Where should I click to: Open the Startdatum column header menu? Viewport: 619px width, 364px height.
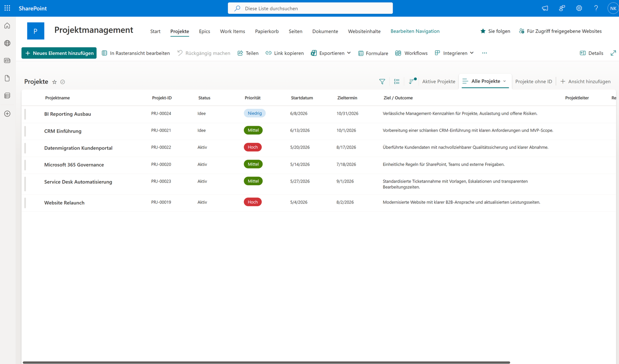coord(302,98)
